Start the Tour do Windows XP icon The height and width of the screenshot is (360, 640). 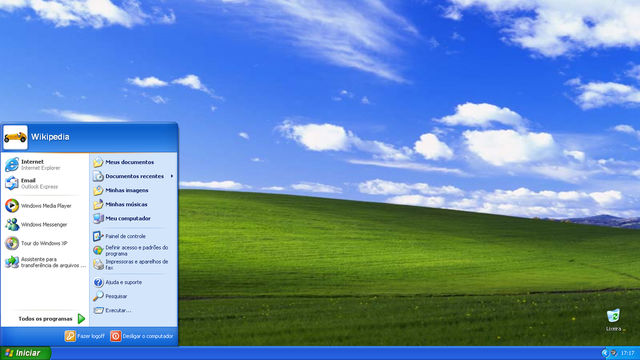pos(12,243)
